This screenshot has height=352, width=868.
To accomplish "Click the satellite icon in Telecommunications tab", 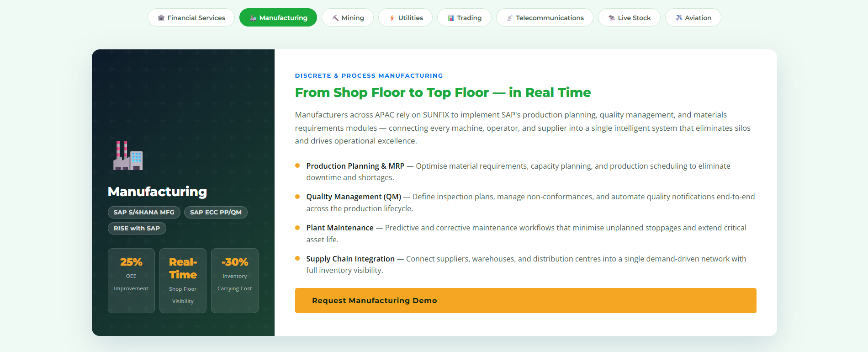I will coord(510,18).
